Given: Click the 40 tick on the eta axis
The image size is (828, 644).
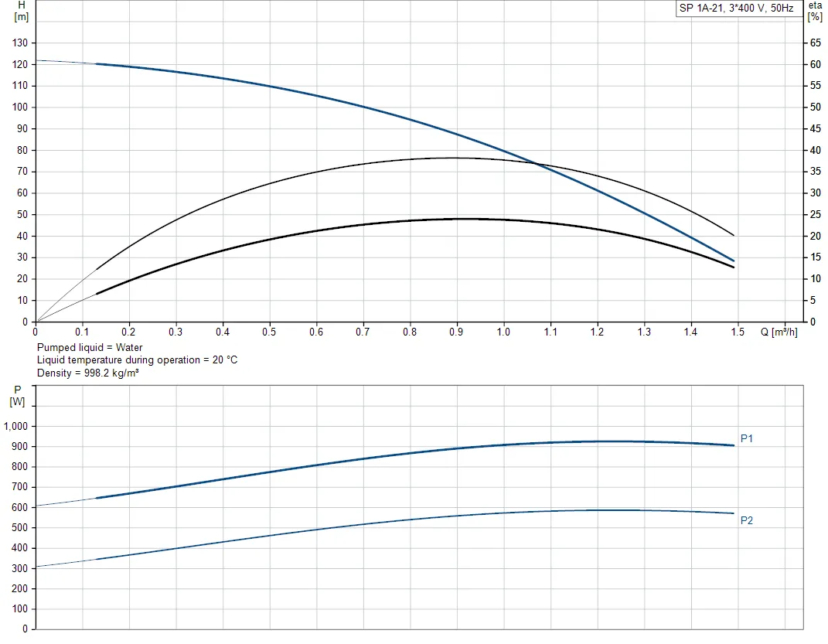Looking at the screenshot, I should [x=816, y=151].
